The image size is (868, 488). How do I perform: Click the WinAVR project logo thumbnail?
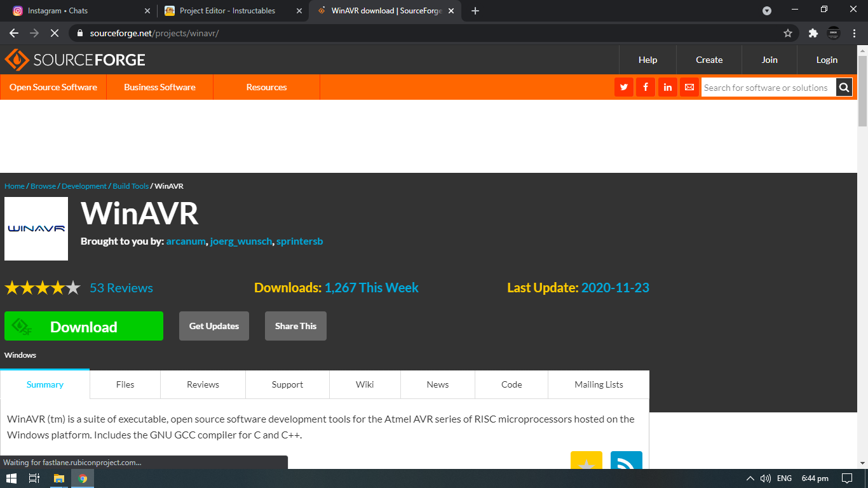pyautogui.click(x=36, y=229)
